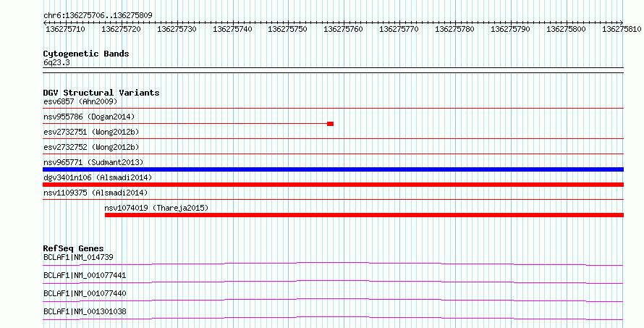
Task: Click the blue bar of nsv965771
Action: pyautogui.click(x=333, y=169)
